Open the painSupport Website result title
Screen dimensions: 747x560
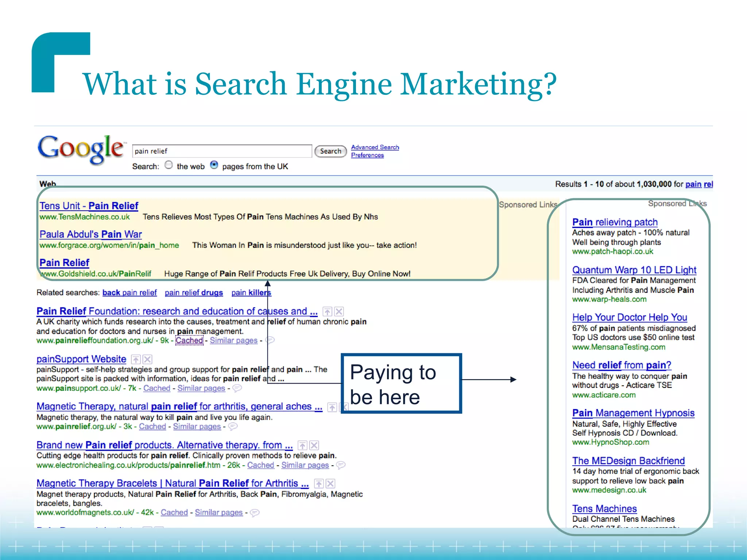pos(81,359)
